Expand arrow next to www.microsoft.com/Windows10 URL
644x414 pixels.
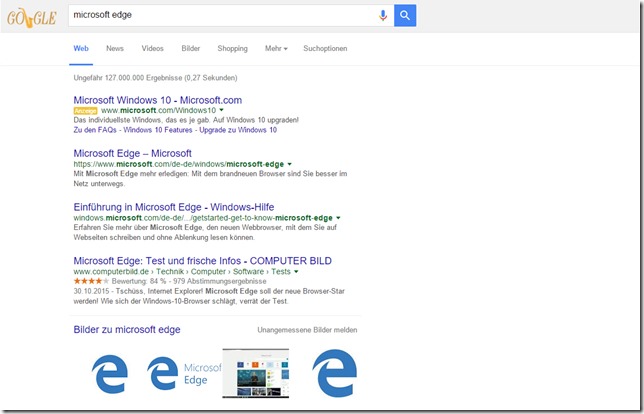click(221, 110)
